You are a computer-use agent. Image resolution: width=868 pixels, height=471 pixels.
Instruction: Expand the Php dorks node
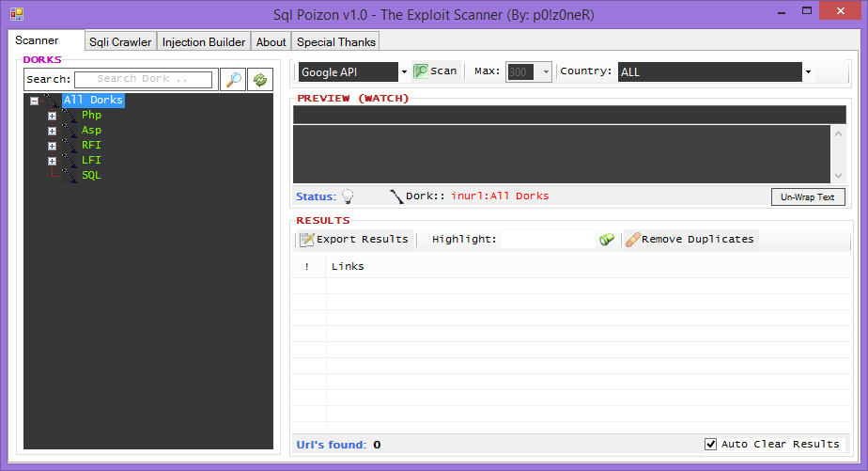(x=52, y=116)
